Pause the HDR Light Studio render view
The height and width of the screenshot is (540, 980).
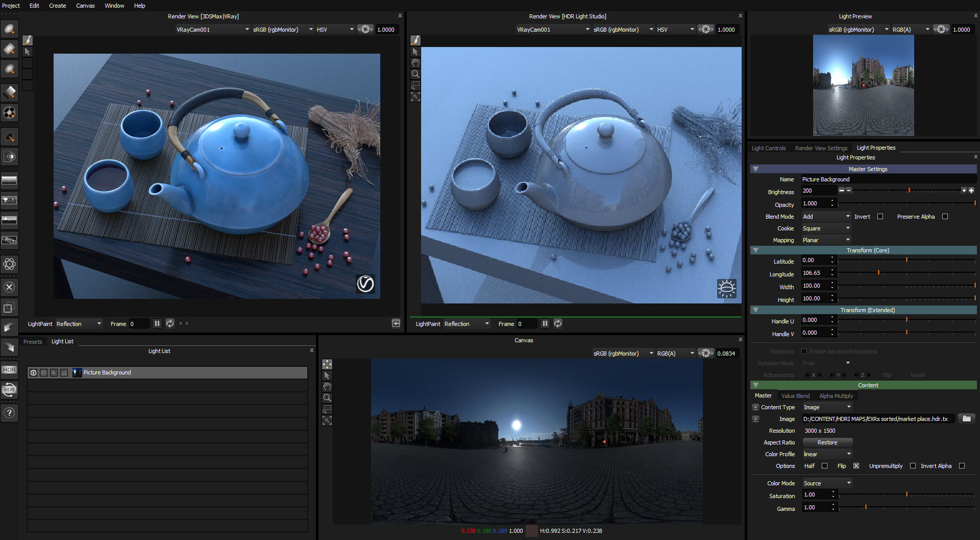(x=545, y=323)
